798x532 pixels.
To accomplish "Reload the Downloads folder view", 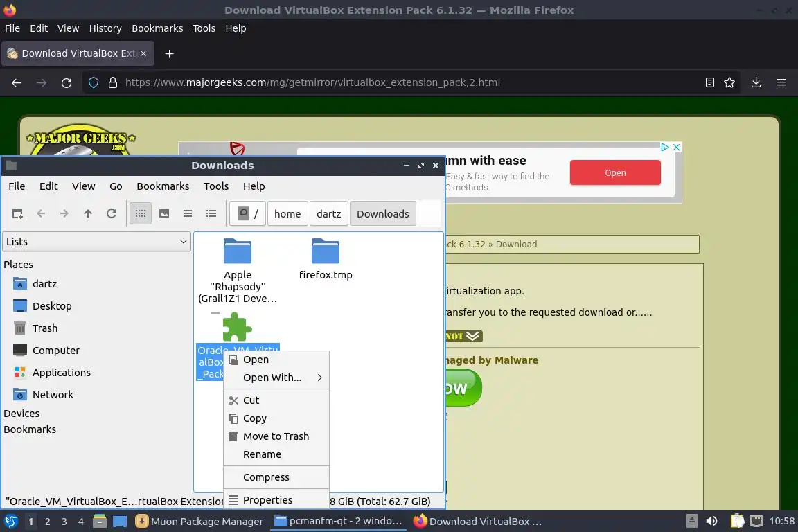I will (x=112, y=214).
